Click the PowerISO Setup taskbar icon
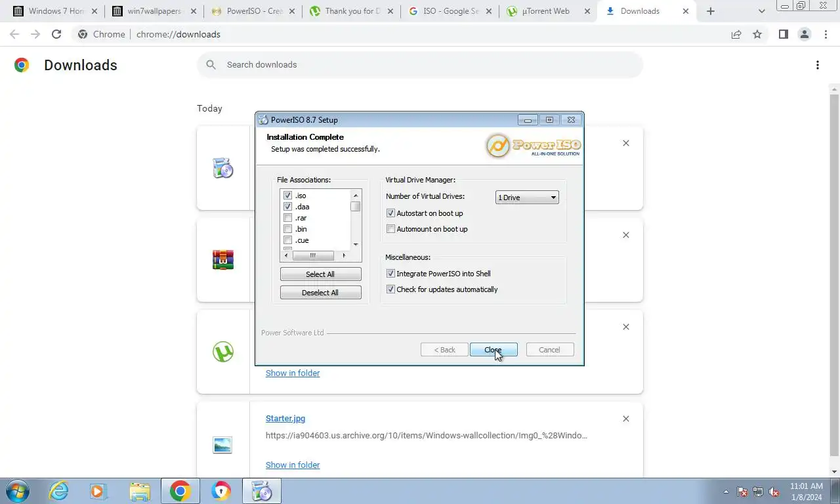 click(x=262, y=491)
